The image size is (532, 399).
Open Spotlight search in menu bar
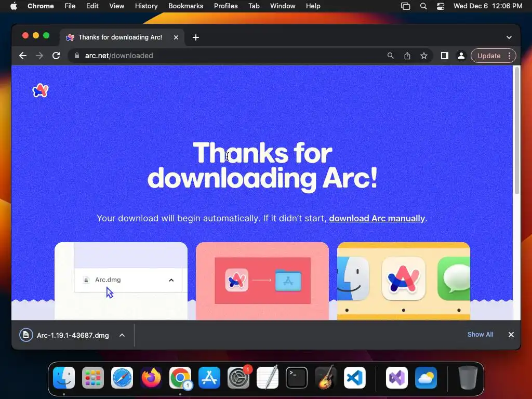coord(423,6)
